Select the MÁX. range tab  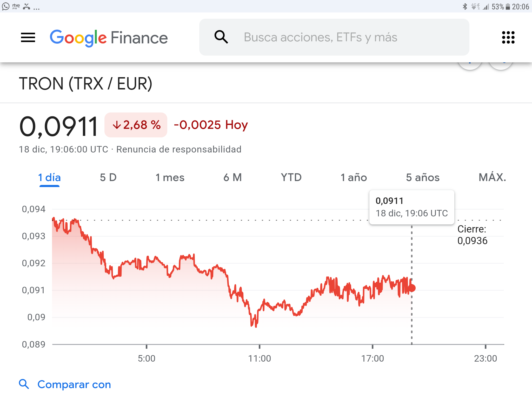pos(492,178)
